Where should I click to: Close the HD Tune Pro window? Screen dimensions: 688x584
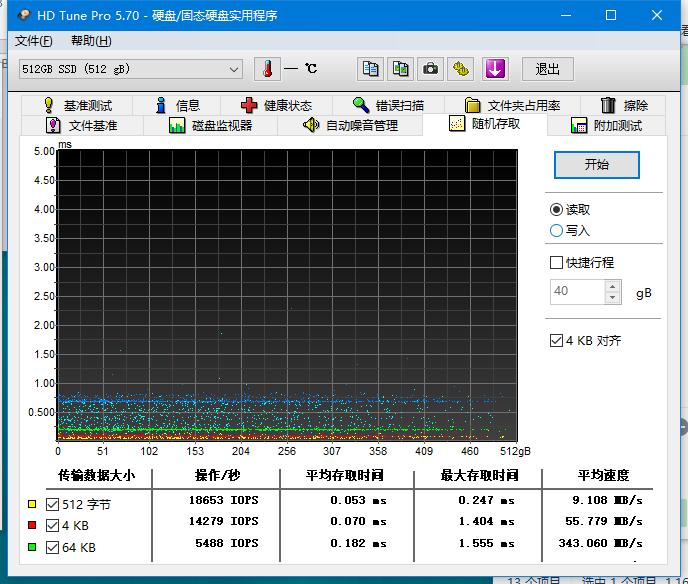(657, 15)
